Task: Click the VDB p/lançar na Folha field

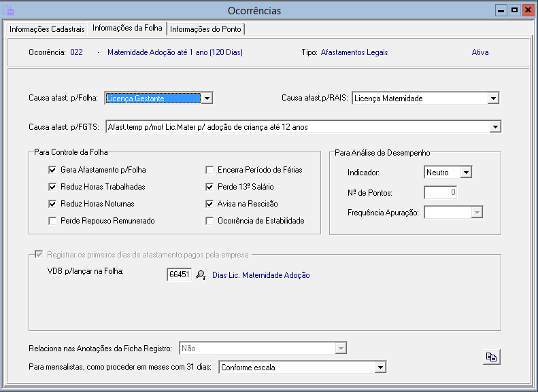Action: pyautogui.click(x=180, y=274)
